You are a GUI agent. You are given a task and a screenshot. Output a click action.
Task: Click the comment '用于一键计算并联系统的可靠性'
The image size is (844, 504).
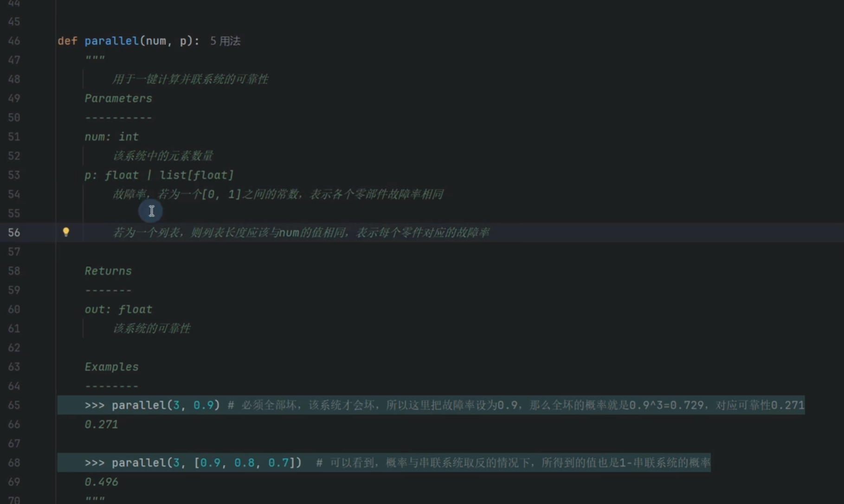click(190, 79)
